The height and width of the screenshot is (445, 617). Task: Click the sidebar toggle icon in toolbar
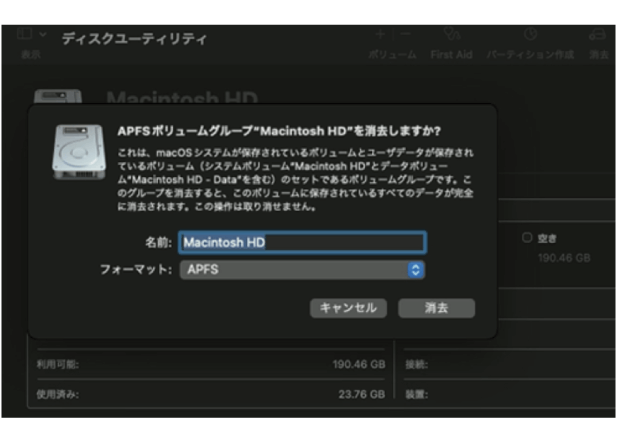[x=25, y=36]
